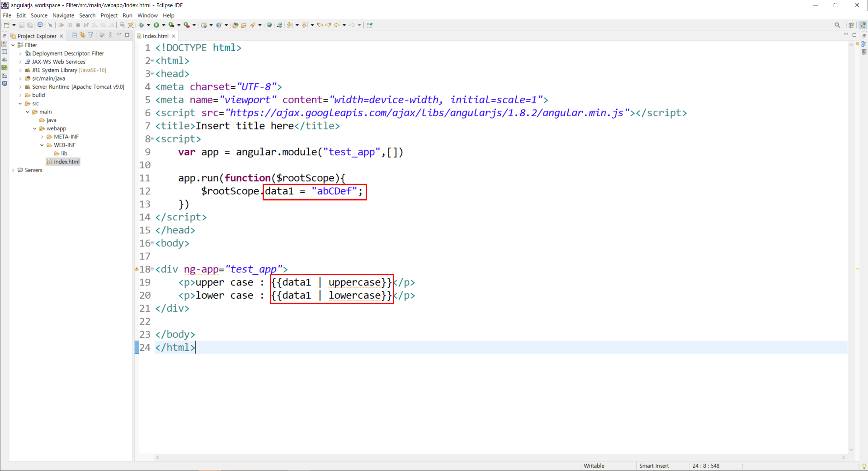Minimize the Project Explorer view

tap(119, 34)
